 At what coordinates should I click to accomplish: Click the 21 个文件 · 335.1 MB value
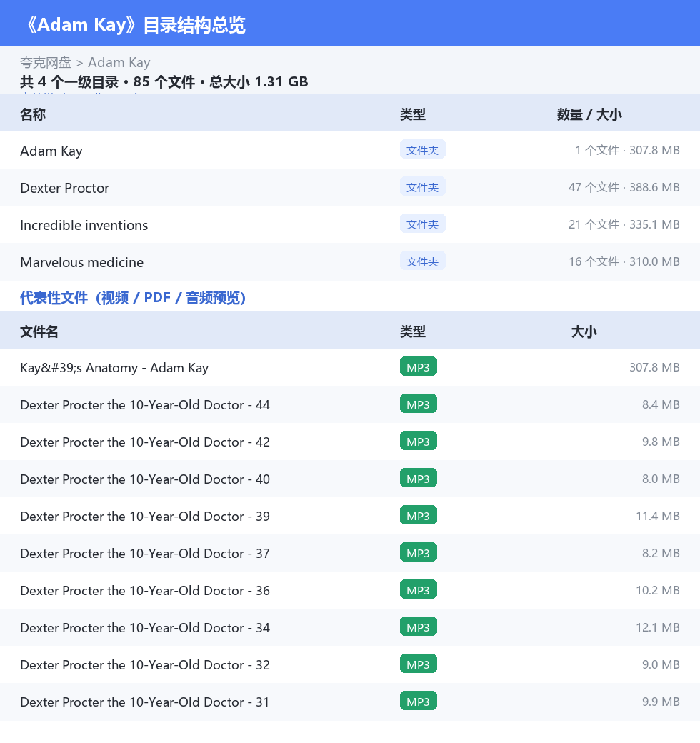click(624, 224)
